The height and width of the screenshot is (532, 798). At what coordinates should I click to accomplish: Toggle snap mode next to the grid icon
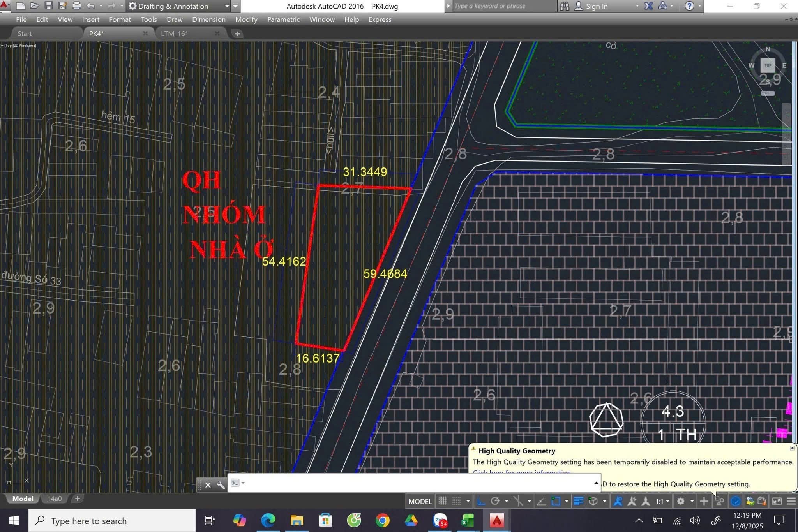(456, 501)
